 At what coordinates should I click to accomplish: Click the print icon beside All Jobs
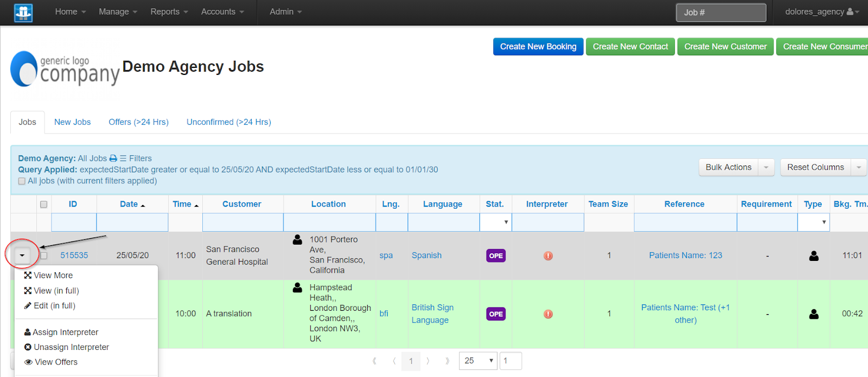pyautogui.click(x=113, y=158)
